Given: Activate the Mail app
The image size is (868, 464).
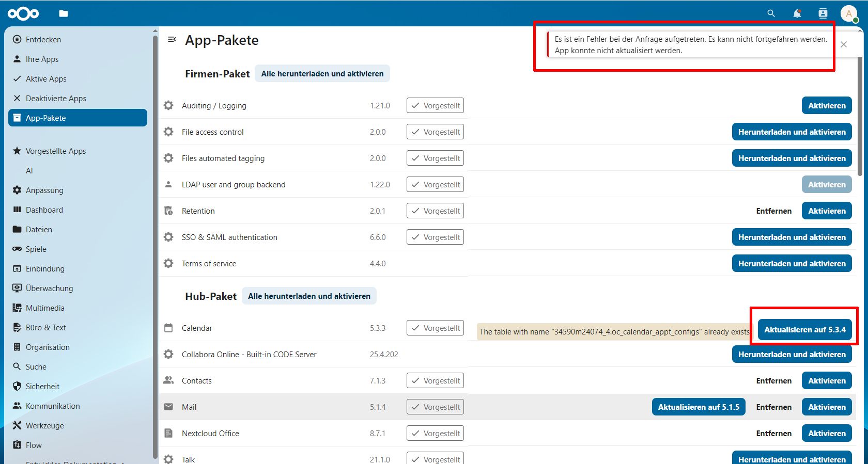Looking at the screenshot, I should coord(827,407).
